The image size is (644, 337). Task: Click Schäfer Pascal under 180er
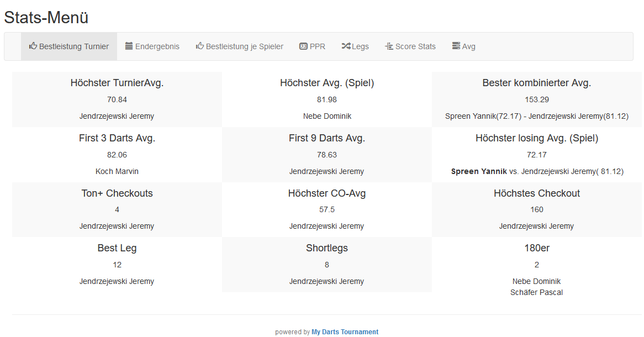pos(537,292)
